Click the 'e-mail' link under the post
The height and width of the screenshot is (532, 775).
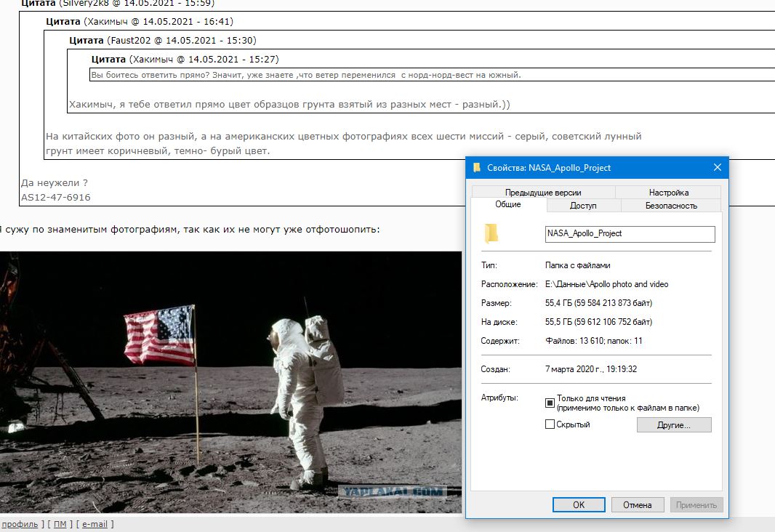(95, 524)
